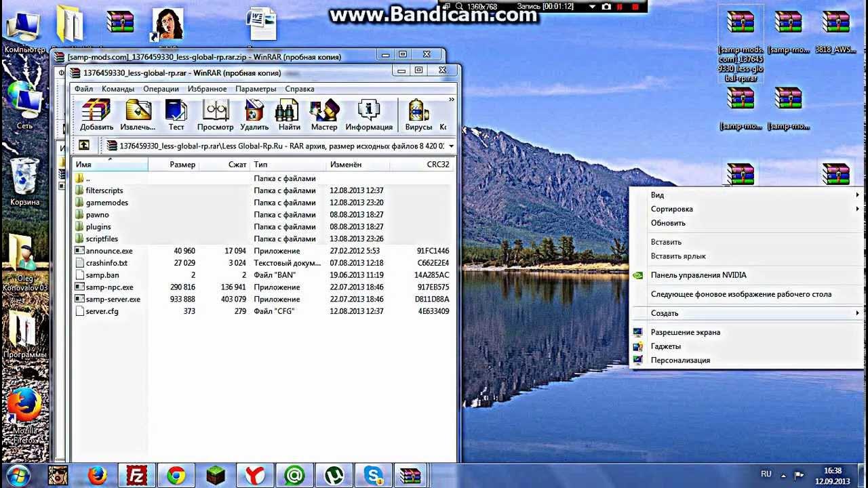Open Minecraft block icon on taskbar
Image resolution: width=868 pixels, height=488 pixels.
[x=216, y=476]
